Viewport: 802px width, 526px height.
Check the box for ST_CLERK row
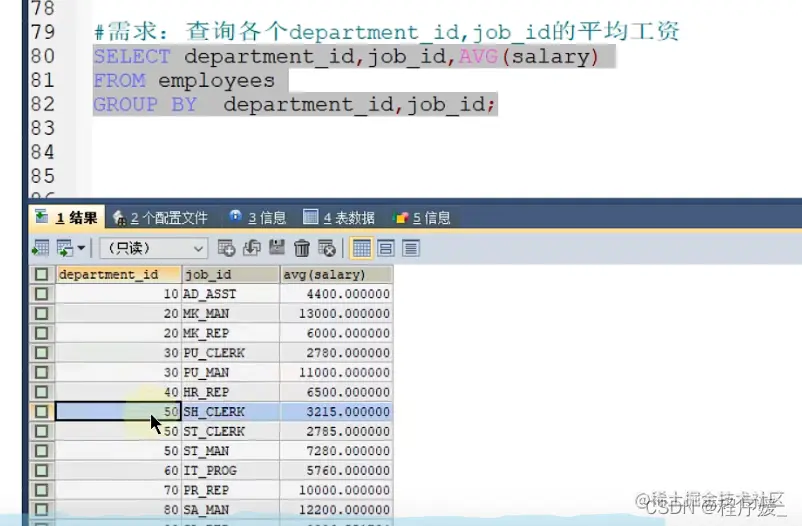point(41,431)
